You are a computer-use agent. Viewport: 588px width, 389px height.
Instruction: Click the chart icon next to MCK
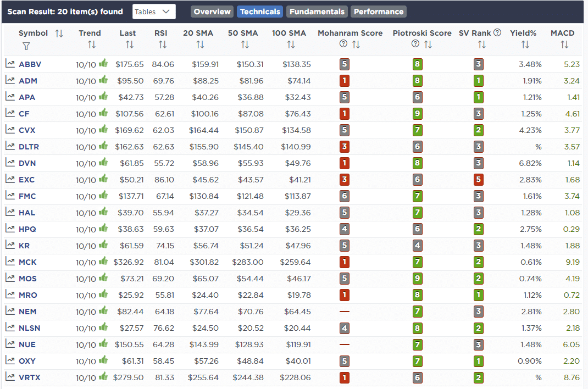(x=10, y=262)
